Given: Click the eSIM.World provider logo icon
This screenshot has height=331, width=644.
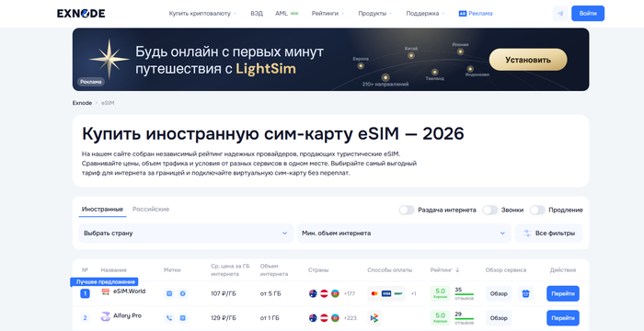Looking at the screenshot, I should tap(106, 291).
